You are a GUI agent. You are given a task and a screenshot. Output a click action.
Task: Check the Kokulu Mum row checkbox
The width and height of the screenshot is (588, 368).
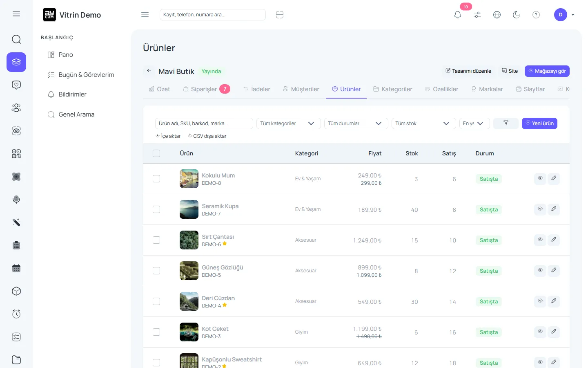(156, 179)
